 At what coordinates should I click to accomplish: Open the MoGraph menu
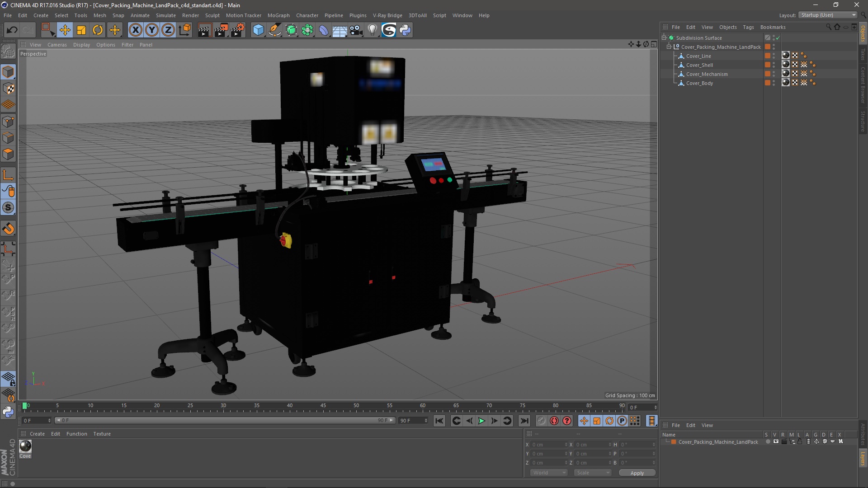[x=278, y=15]
